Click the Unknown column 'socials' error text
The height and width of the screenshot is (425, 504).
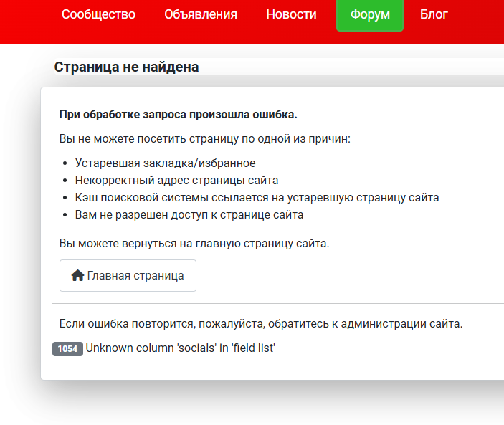181,348
